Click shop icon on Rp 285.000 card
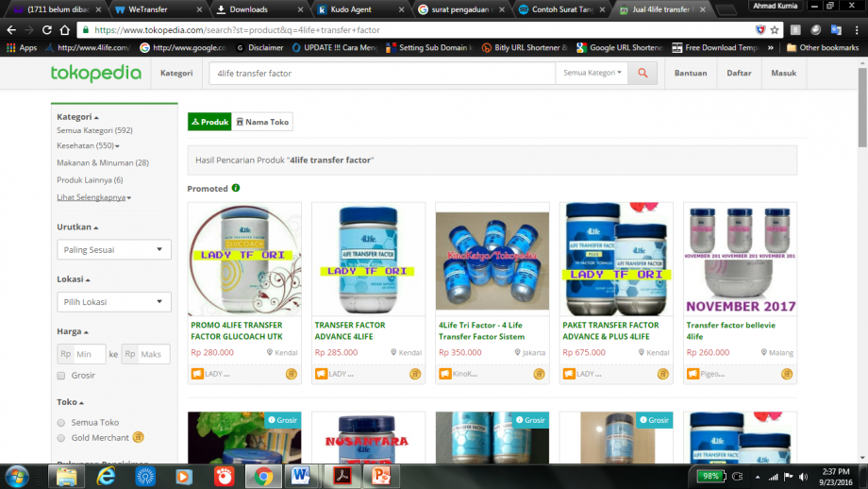Screen dimensions: 868x489 pyautogui.click(x=321, y=374)
